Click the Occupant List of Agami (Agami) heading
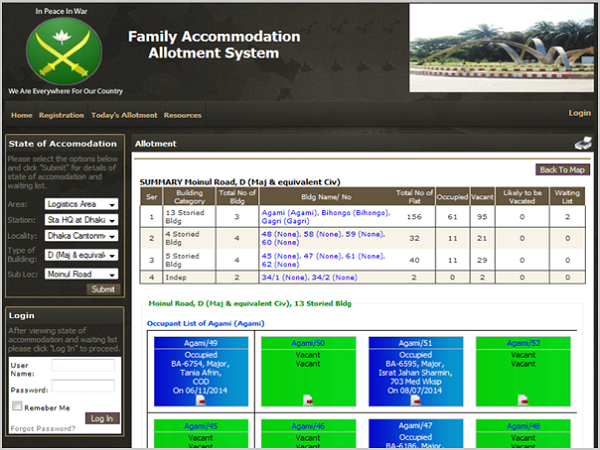Image resolution: width=600 pixels, height=450 pixels. (205, 323)
